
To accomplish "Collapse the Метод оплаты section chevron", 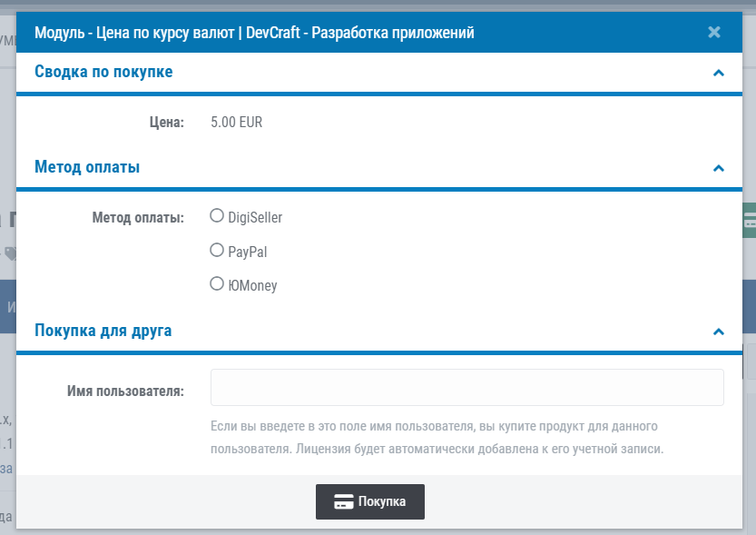I will point(719,168).
